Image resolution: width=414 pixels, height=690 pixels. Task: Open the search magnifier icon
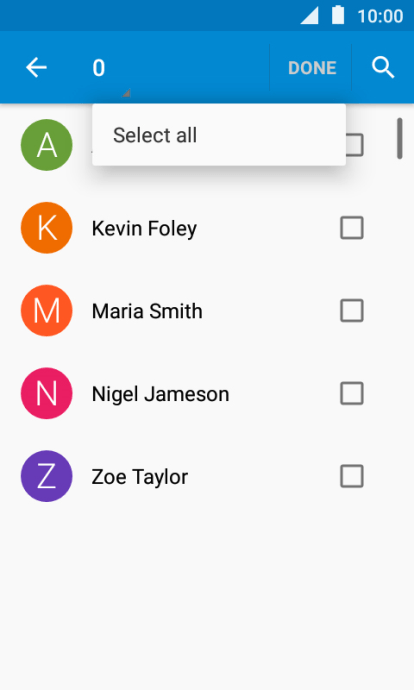383,68
